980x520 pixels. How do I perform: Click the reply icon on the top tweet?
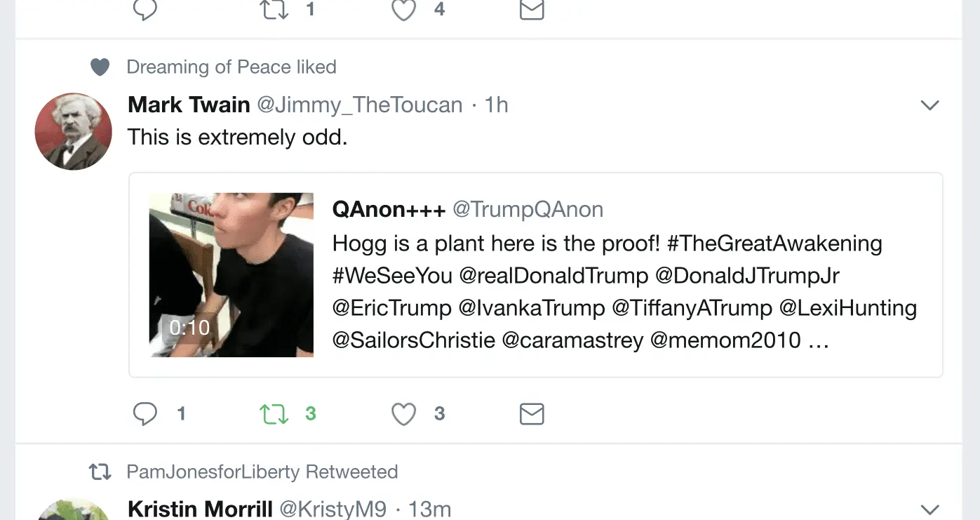point(145,10)
